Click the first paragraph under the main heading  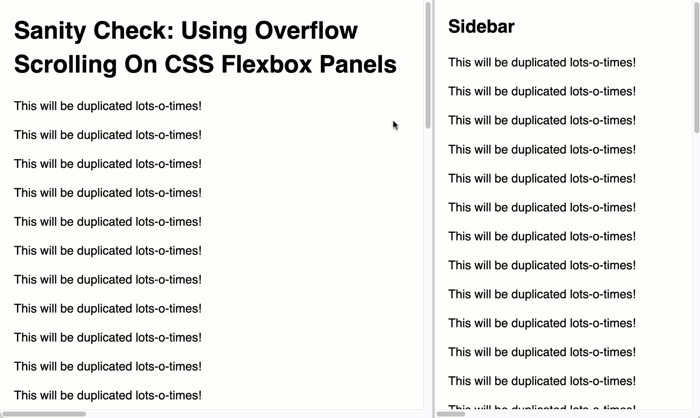click(x=108, y=106)
